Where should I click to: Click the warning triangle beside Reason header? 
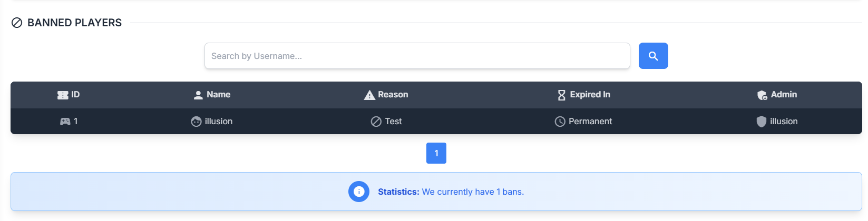[x=369, y=95]
